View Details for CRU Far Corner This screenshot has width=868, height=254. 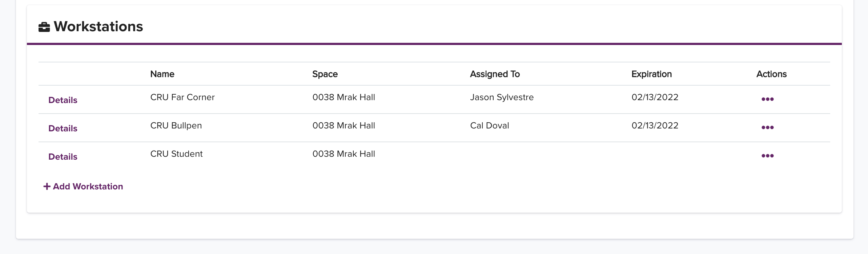63,100
